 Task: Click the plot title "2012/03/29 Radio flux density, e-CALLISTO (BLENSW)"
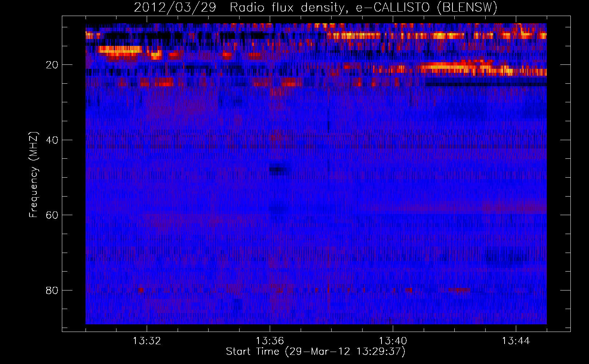pyautogui.click(x=316, y=7)
